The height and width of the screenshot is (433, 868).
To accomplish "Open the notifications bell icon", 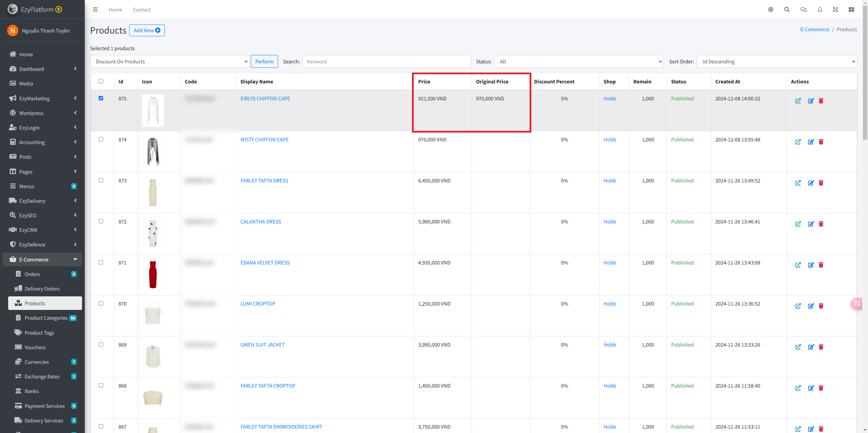I will click(x=820, y=9).
